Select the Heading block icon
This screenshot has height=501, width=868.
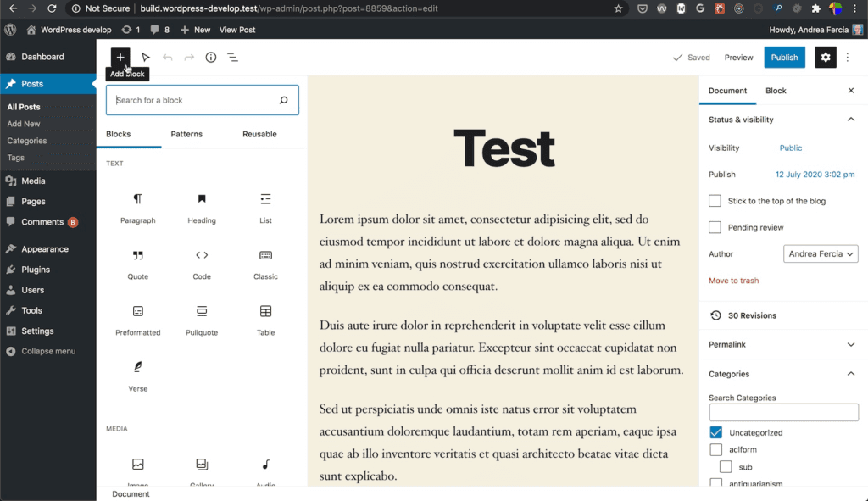pyautogui.click(x=201, y=204)
